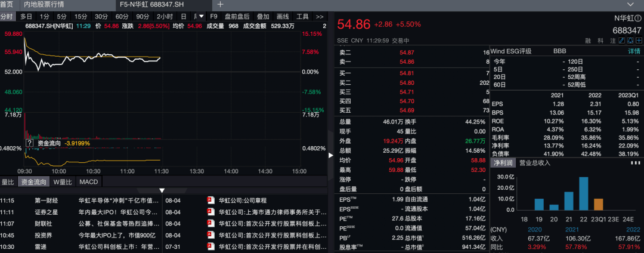Select the 分时 chart period
This screenshot has width=644, height=253.
(x=7, y=17)
